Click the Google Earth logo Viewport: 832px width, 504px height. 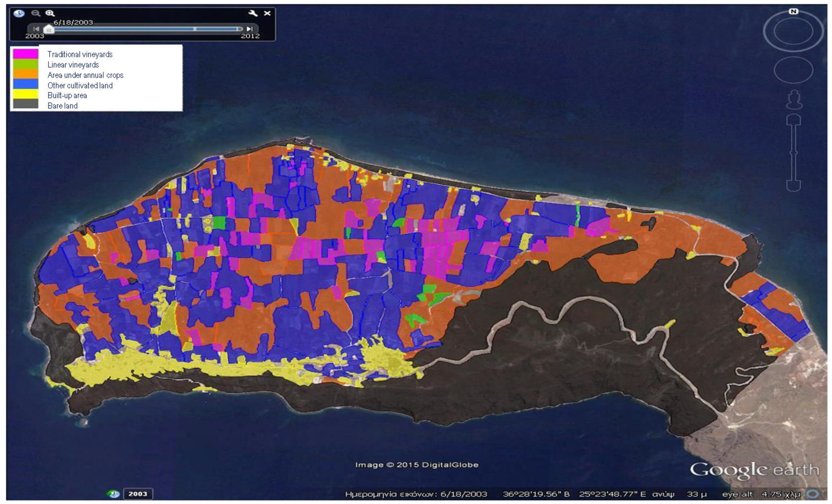point(754,470)
